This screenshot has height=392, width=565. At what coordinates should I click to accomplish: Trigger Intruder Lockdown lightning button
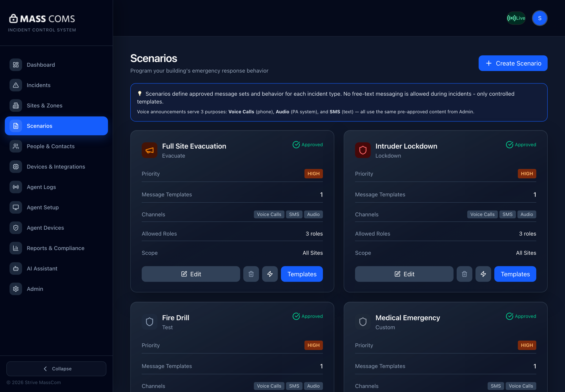[483, 274]
